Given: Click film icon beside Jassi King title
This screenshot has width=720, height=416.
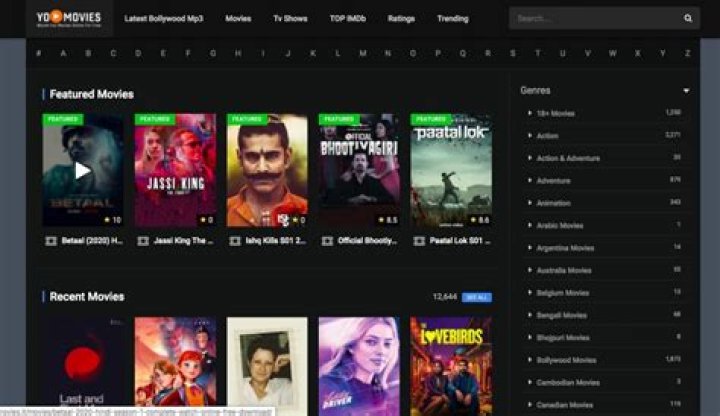Looking at the screenshot, I should click(143, 241).
